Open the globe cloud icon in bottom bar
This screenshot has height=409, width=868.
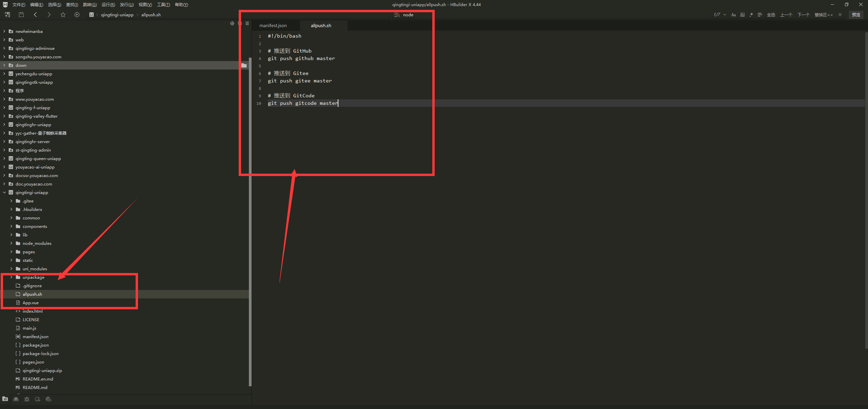click(x=48, y=399)
